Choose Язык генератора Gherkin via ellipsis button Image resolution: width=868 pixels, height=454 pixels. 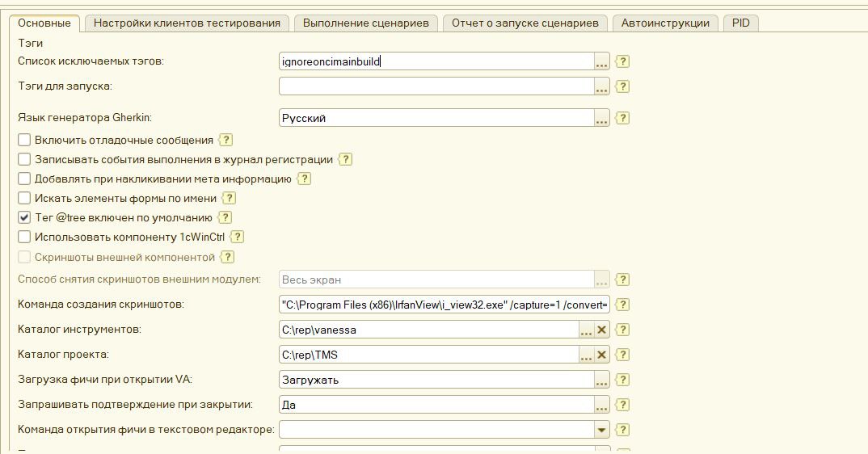pos(602,118)
